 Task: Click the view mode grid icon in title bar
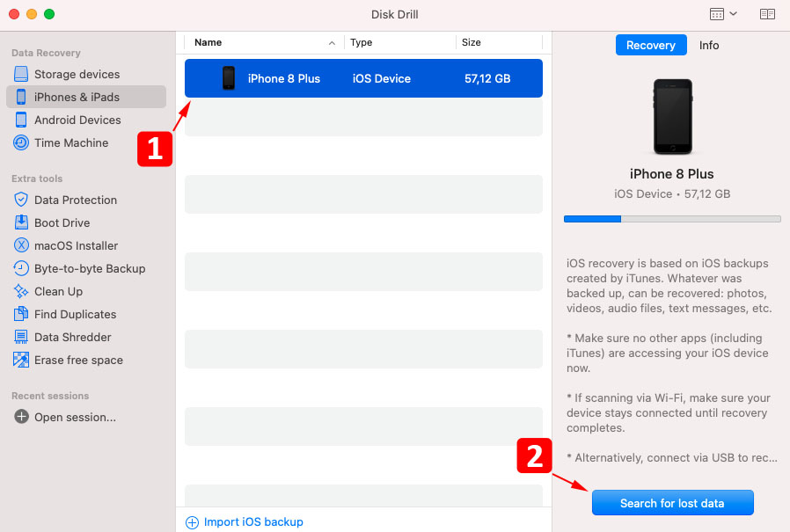click(716, 14)
